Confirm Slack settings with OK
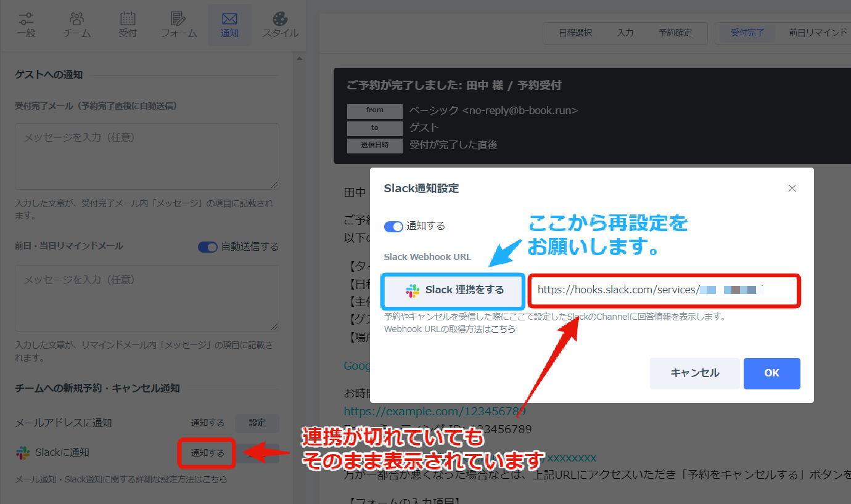Screen dimensions: 851x504 772,373
